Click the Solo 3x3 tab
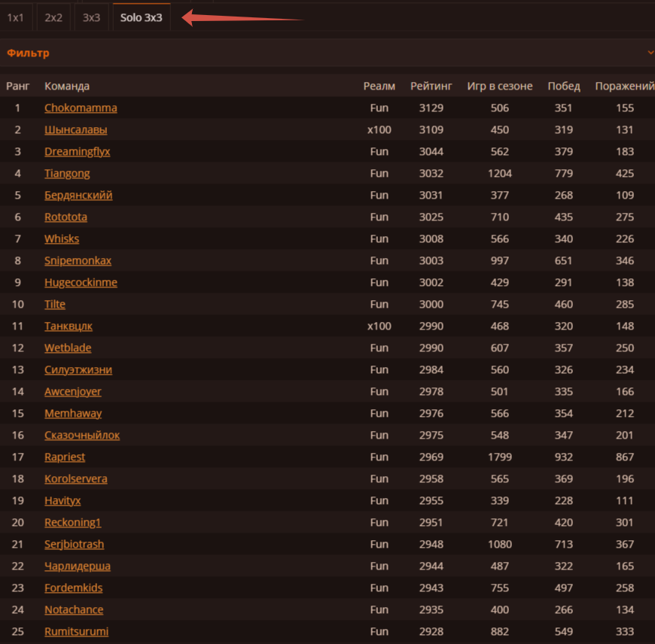This screenshot has width=655, height=644. (142, 17)
